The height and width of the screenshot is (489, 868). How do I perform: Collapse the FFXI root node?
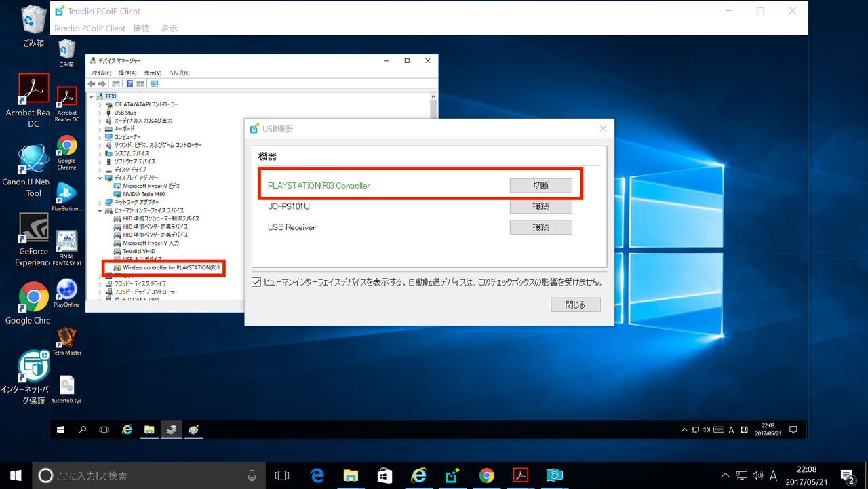[x=92, y=96]
